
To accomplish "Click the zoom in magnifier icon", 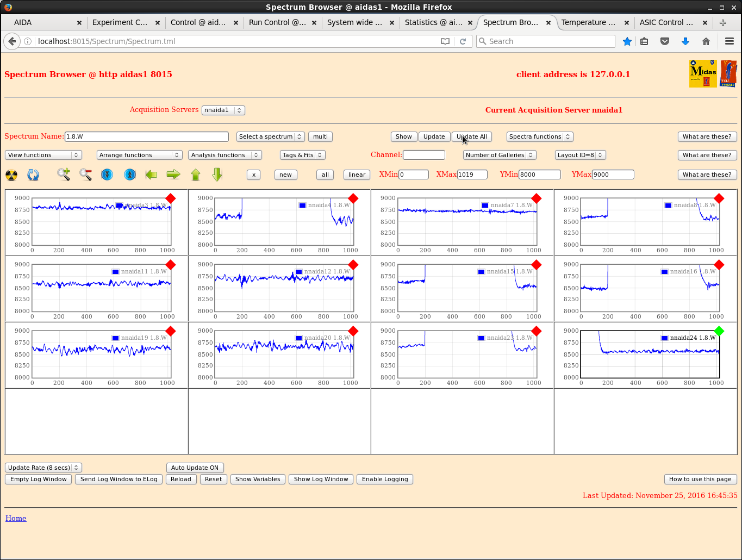I will click(64, 175).
